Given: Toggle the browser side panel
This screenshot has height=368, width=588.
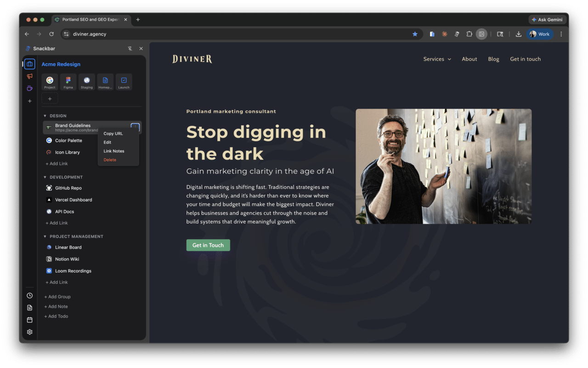Looking at the screenshot, I should [481, 34].
